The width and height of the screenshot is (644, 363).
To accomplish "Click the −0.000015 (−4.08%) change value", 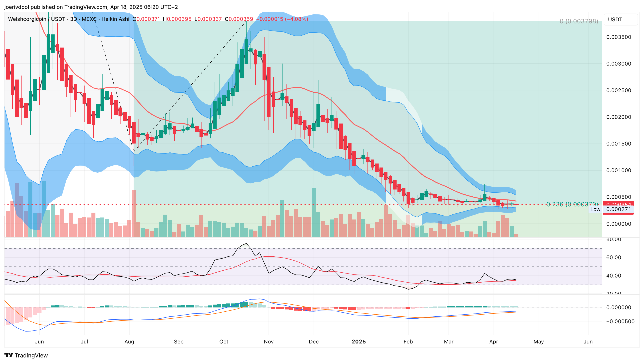I will 282,19.
